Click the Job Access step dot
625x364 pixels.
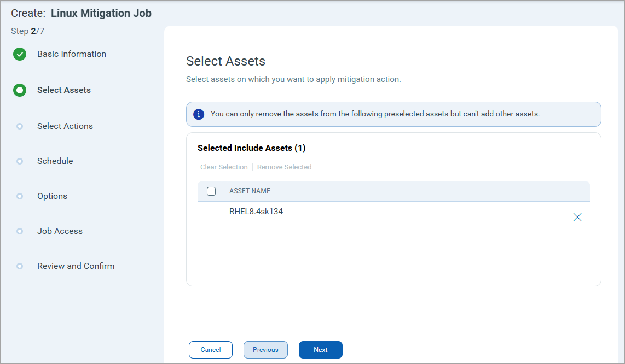[20, 231]
